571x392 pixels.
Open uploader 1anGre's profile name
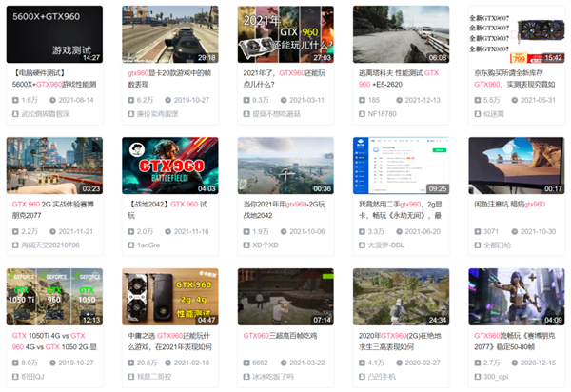point(148,245)
